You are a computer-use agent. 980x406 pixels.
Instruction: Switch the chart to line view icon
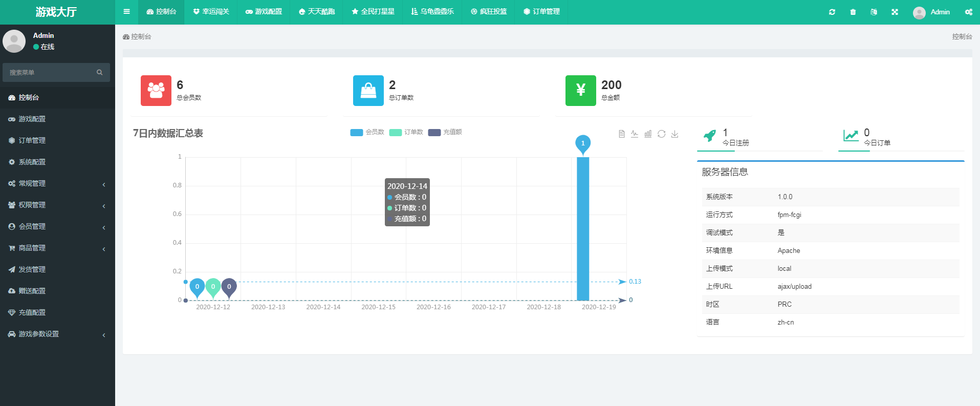(635, 134)
